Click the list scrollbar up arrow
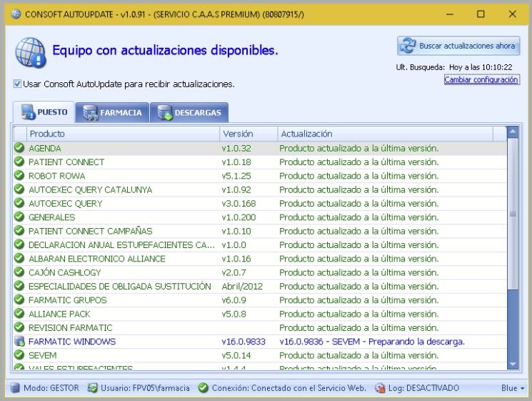The image size is (532, 401). (513, 132)
